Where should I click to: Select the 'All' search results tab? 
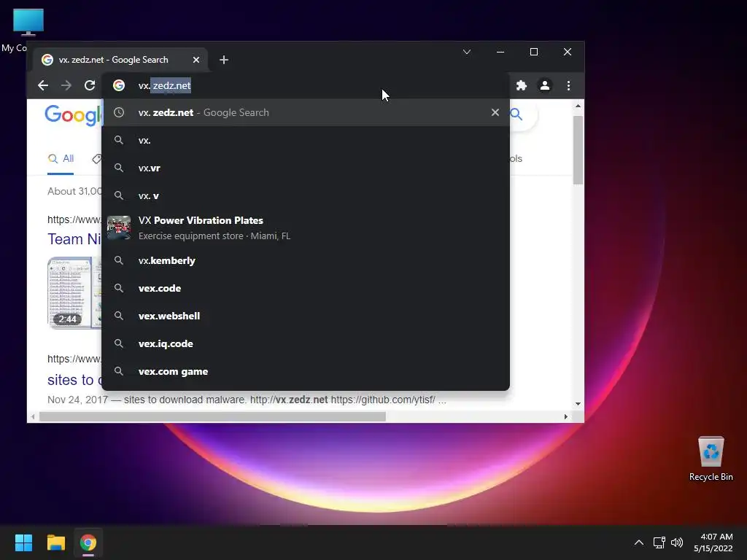point(61,158)
